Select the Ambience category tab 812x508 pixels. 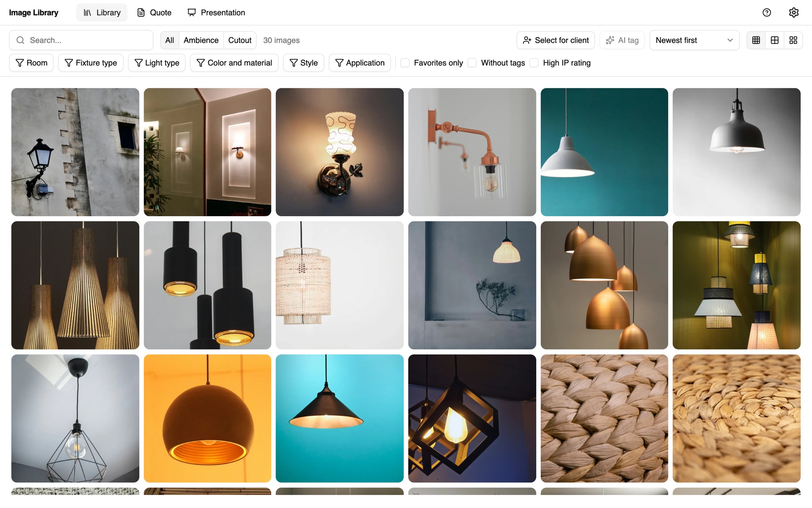pyautogui.click(x=201, y=40)
